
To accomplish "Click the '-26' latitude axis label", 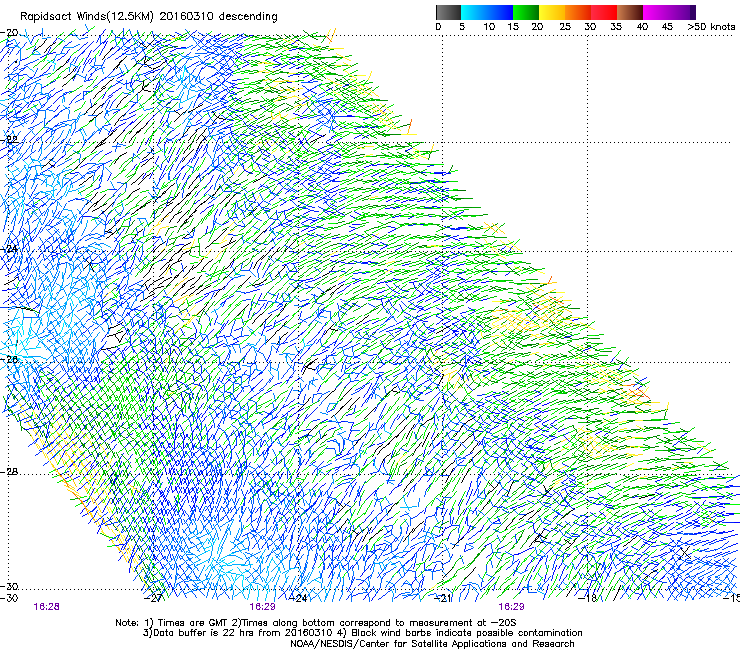I will coord(9,360).
